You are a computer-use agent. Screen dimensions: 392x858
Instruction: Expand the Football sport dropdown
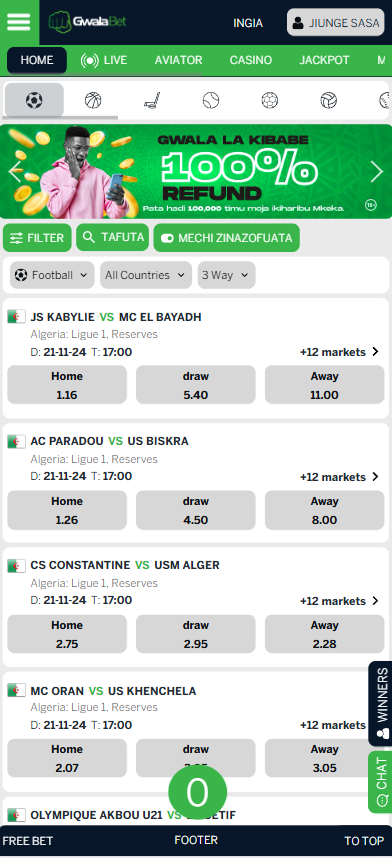[x=52, y=275]
